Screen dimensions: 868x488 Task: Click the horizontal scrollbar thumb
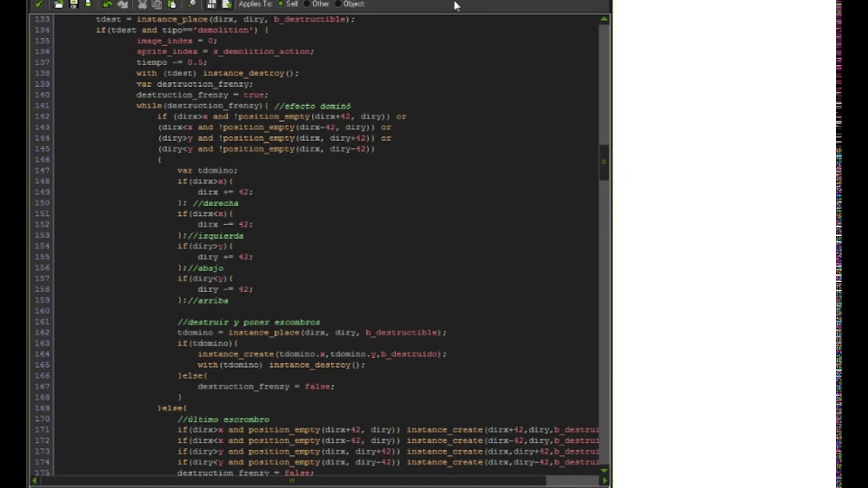click(x=292, y=481)
